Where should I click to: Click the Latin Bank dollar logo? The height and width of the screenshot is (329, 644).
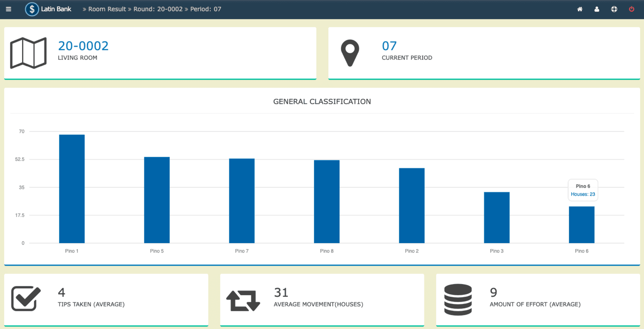(x=32, y=9)
